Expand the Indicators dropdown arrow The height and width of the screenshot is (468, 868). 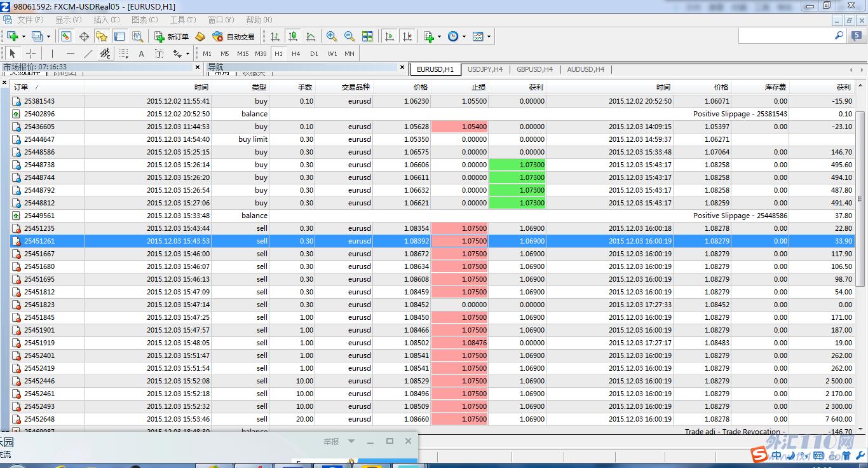[440, 36]
